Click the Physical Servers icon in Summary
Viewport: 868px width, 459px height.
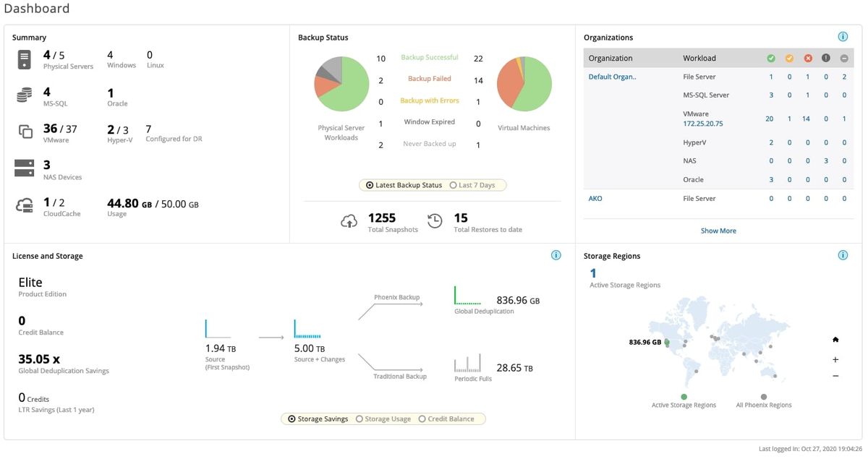(x=25, y=61)
